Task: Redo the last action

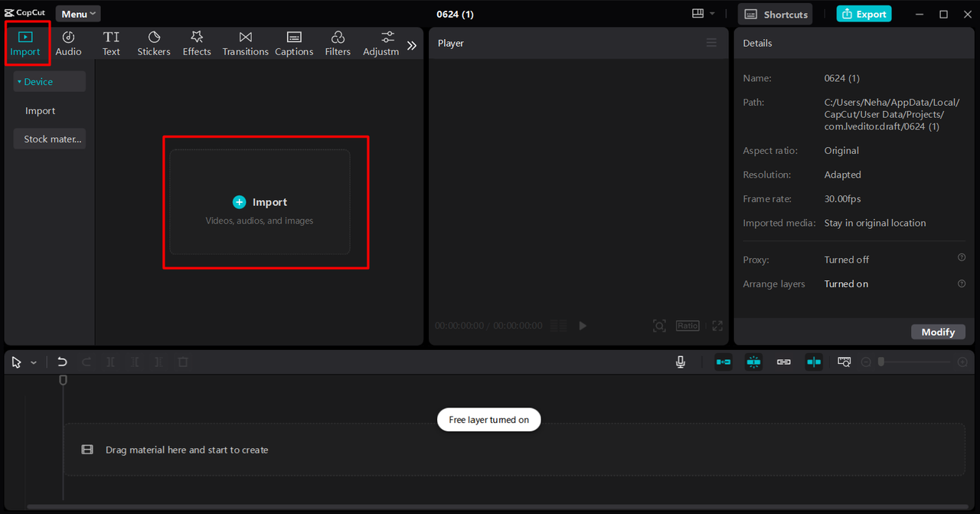Action: coord(87,362)
